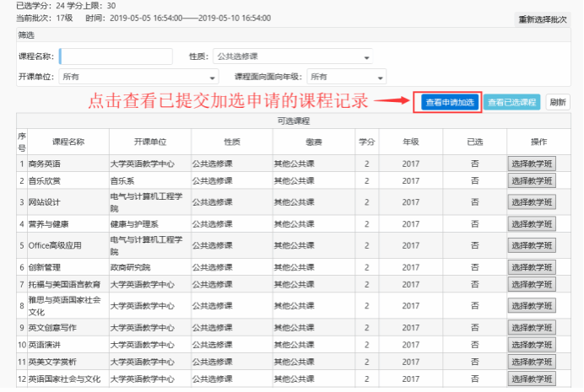Choose 选择教学班 for 网站设计

click(x=532, y=202)
